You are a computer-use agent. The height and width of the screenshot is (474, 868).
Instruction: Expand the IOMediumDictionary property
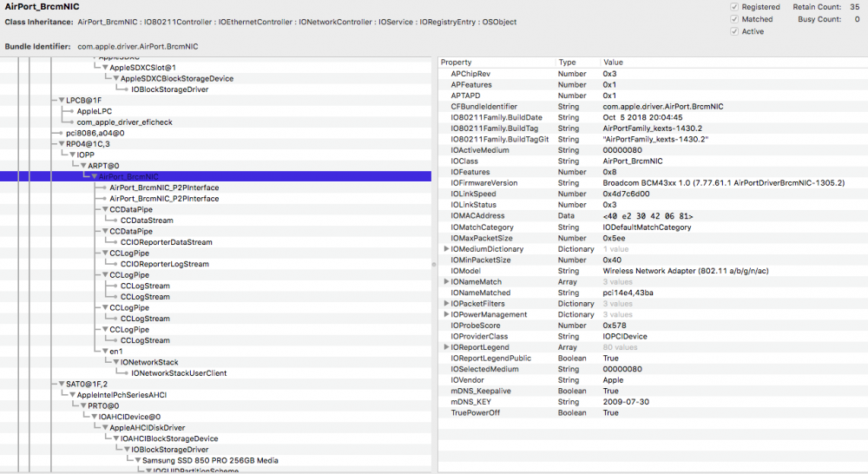pos(446,249)
